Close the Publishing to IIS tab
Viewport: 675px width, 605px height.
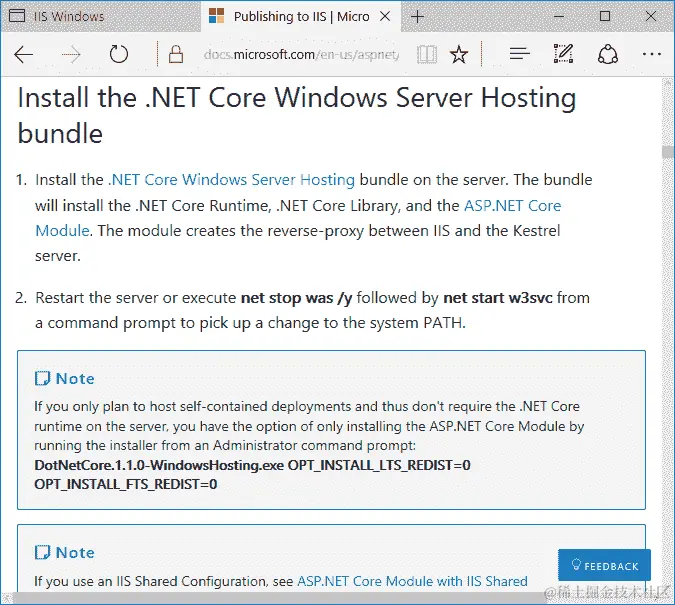(385, 16)
